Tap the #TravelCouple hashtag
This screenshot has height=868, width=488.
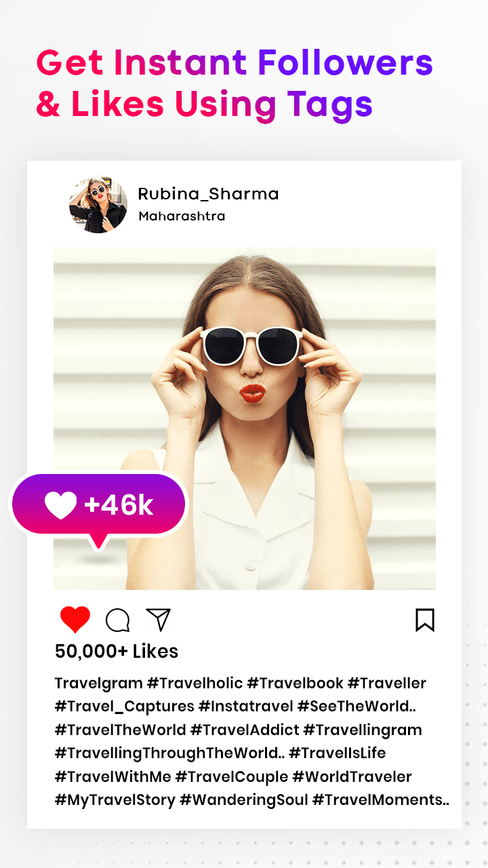[230, 776]
